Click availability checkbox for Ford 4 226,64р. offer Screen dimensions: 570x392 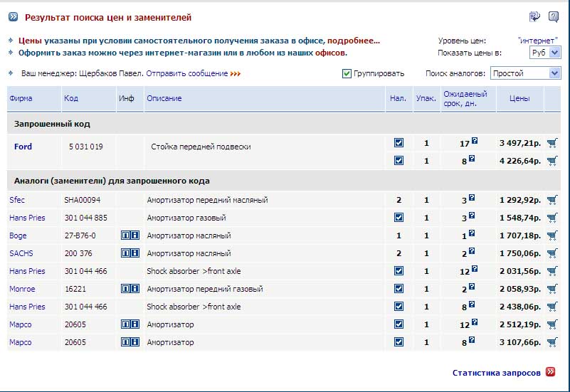point(399,161)
